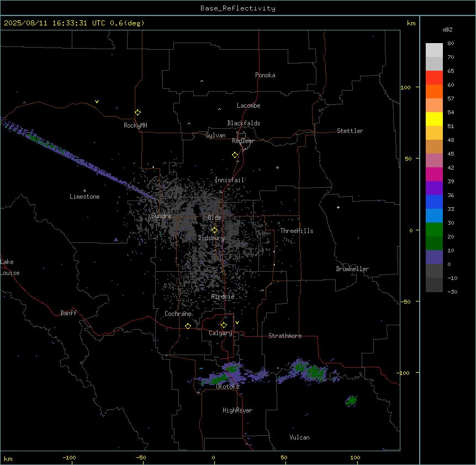Click the Sundre city label

coord(161,216)
